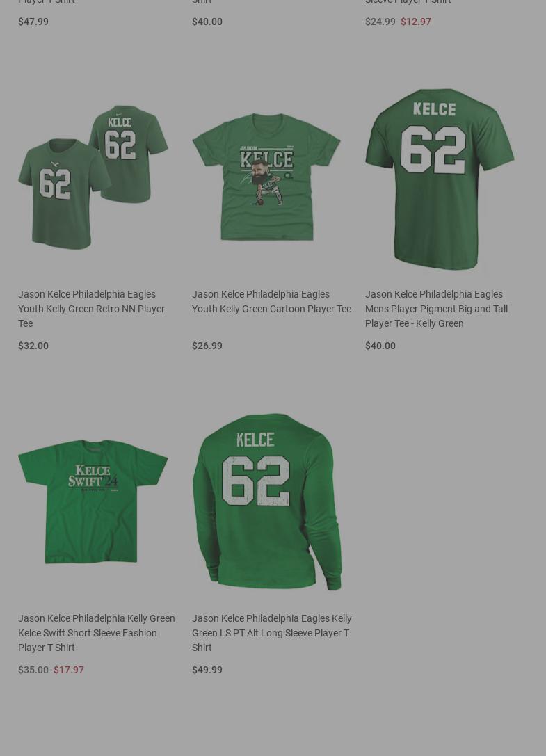Select the $17.97 sale price for Kelce Swift shirt
Image resolution: width=546 pixels, height=756 pixels.
68,670
